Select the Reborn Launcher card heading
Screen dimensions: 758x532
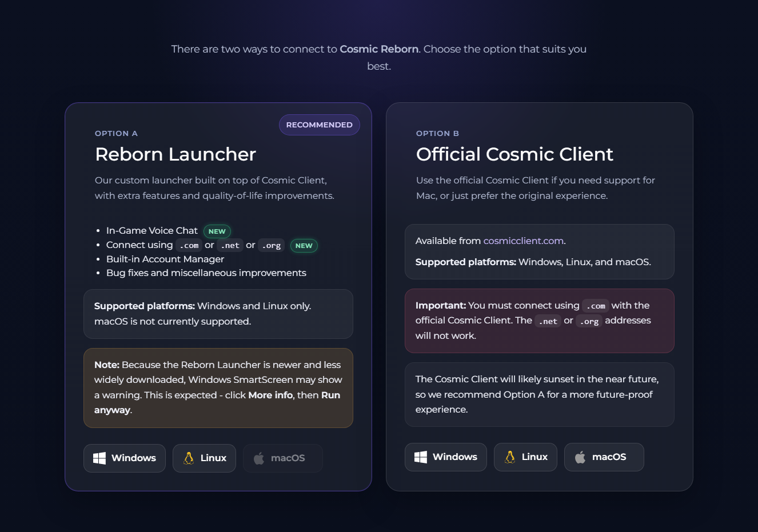click(175, 154)
